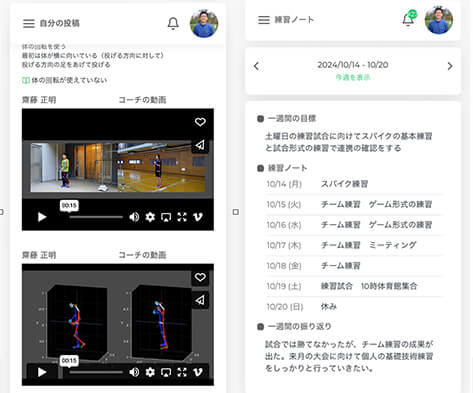Share the first video using paper plane icon
The height and width of the screenshot is (393, 473).
(200, 145)
